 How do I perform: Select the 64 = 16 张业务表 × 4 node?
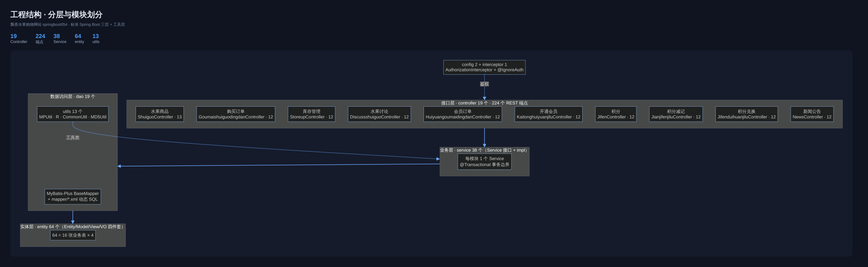click(73, 235)
